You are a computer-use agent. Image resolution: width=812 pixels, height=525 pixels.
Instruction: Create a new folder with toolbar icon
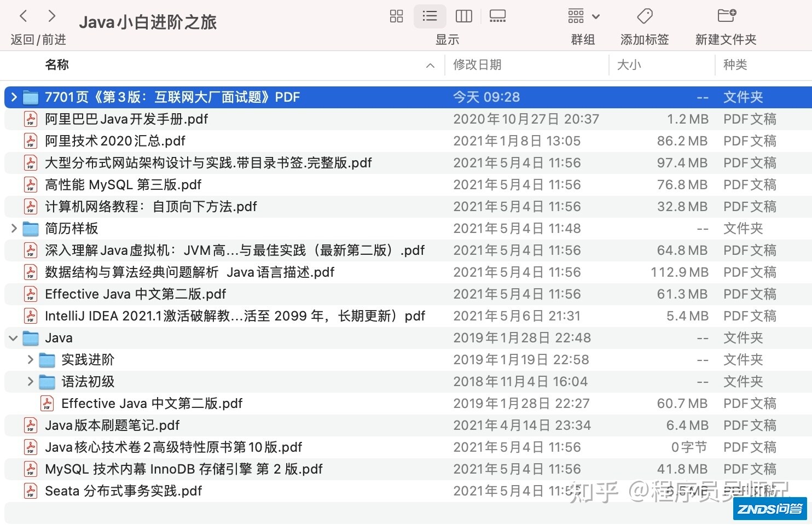click(726, 16)
